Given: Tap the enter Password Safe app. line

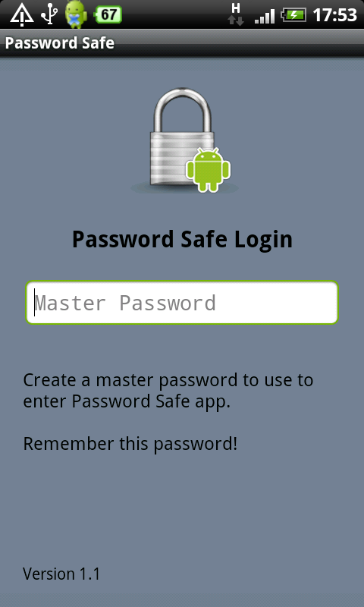Looking at the screenshot, I should (x=127, y=402).
